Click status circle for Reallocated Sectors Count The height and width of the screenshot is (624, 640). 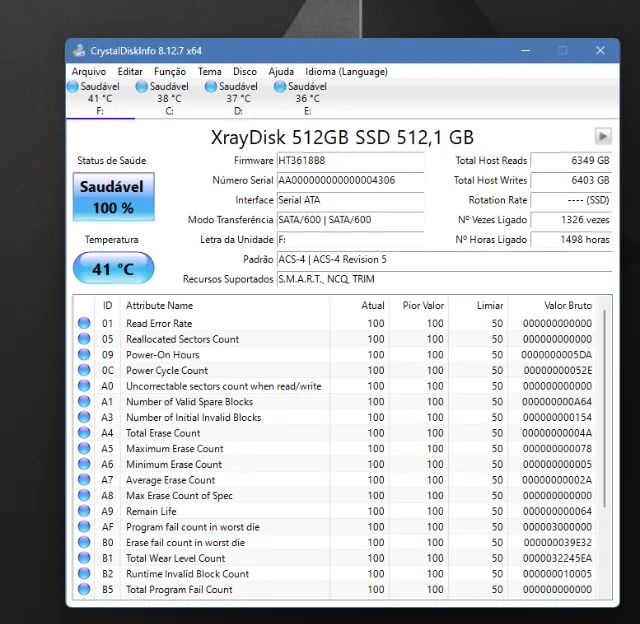84,339
